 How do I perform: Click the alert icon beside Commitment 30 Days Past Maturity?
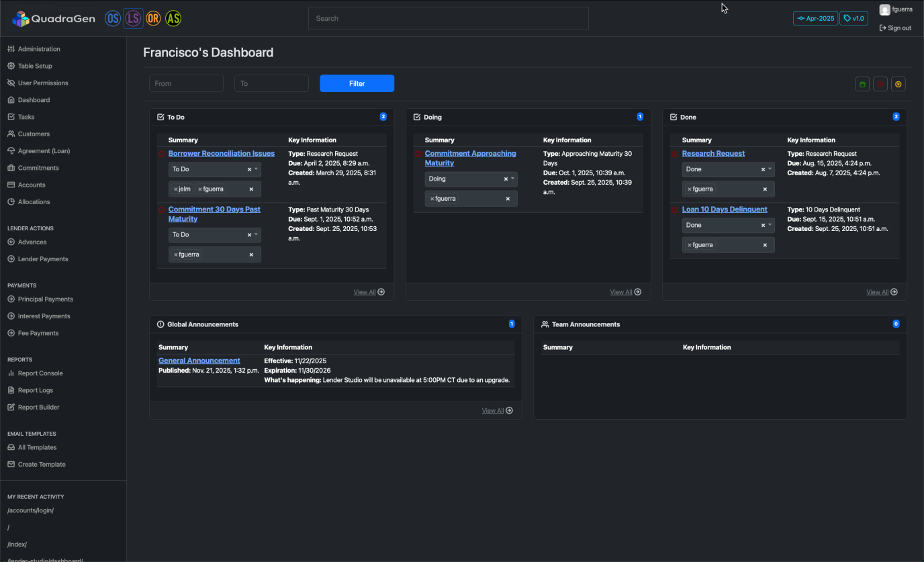click(162, 209)
